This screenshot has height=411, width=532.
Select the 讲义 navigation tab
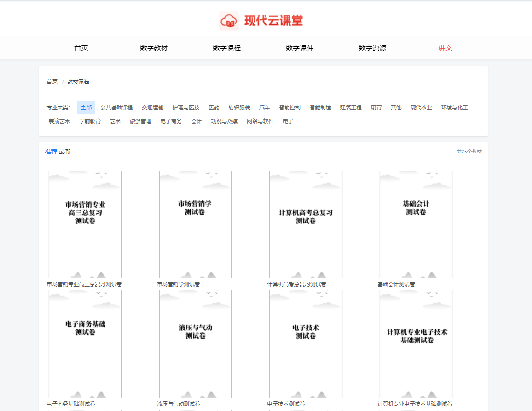tap(445, 48)
